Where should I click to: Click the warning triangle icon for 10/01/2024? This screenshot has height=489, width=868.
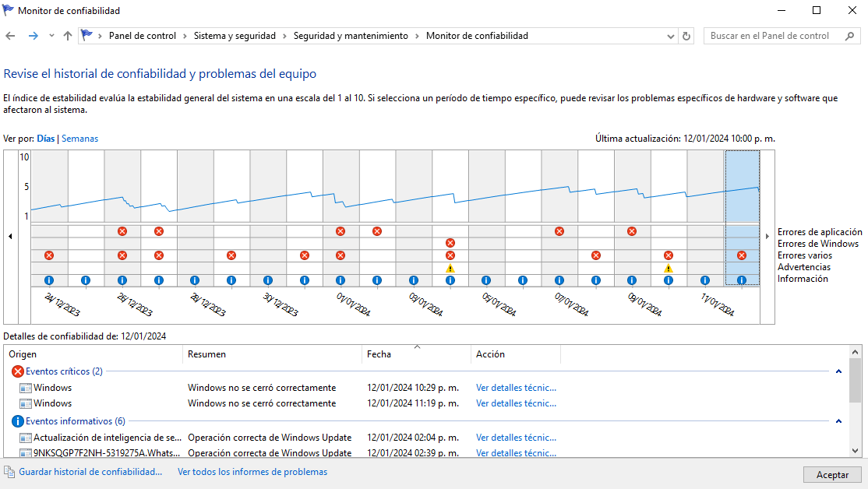click(x=669, y=269)
